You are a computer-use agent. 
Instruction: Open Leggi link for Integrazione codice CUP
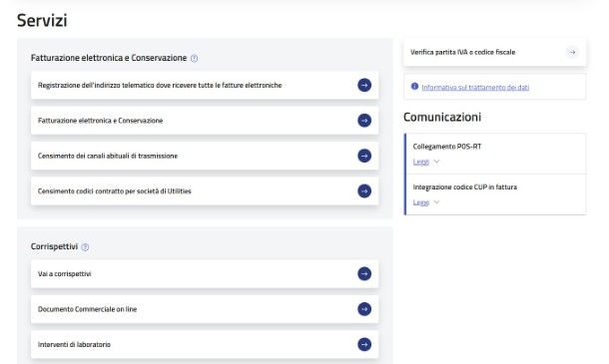[421, 202]
